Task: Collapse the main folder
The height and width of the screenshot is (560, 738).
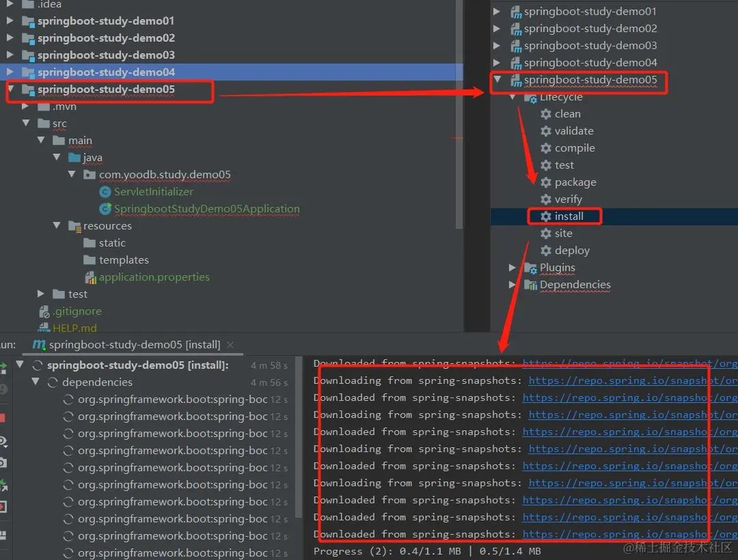Action: [42, 140]
